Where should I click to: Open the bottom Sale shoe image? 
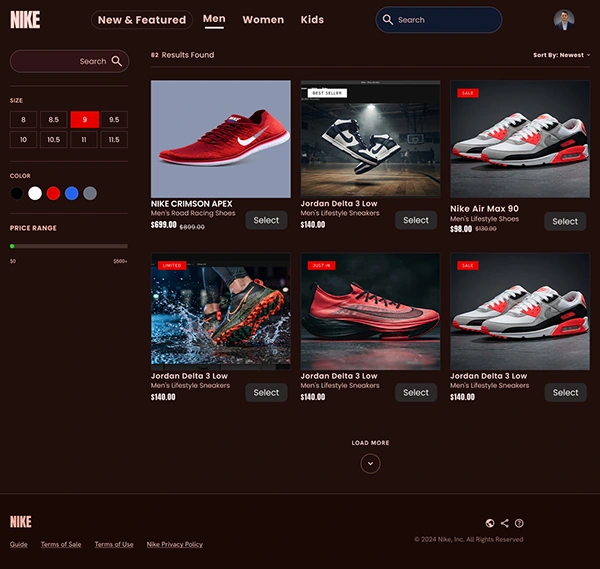[520, 311]
